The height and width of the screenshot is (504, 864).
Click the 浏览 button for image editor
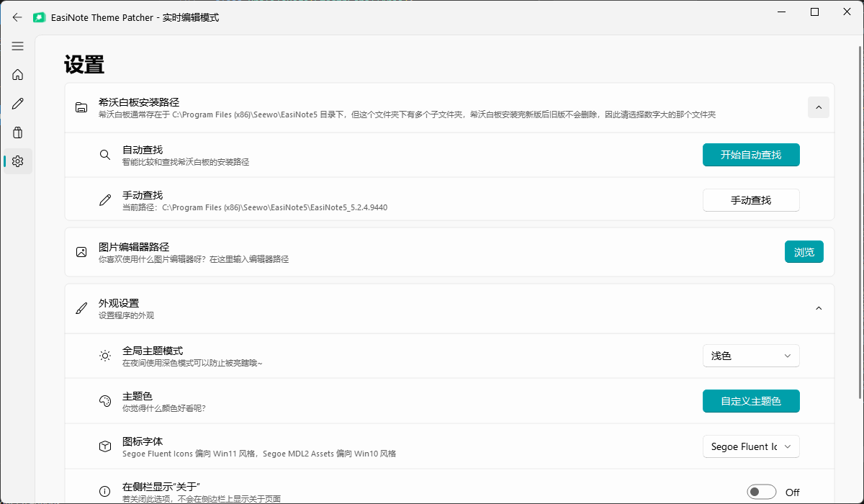point(804,252)
